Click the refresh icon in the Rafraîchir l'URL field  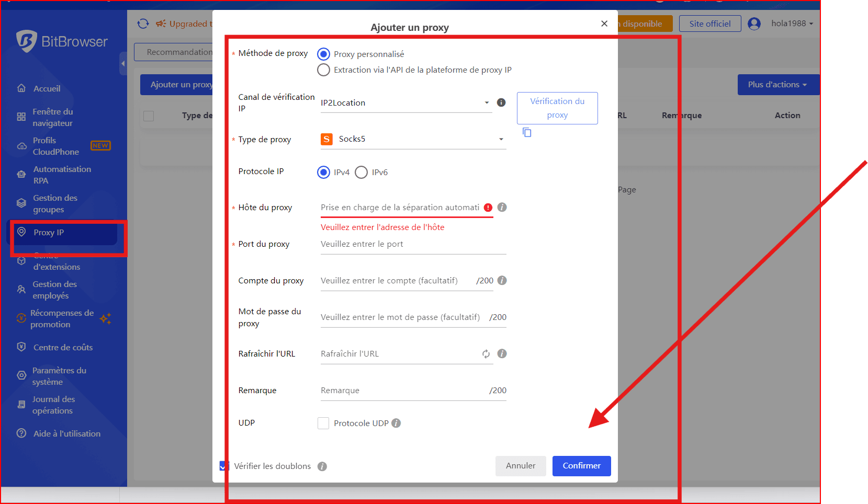click(486, 354)
